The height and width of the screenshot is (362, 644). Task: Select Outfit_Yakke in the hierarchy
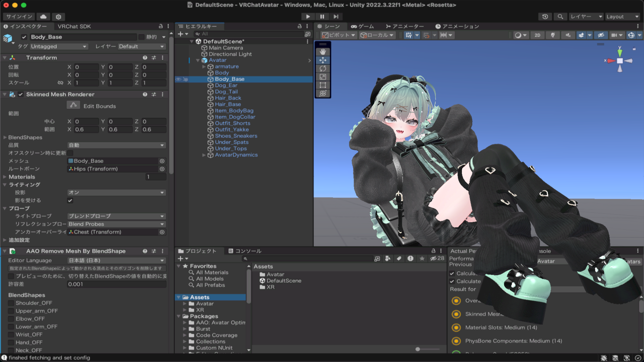[x=231, y=130]
